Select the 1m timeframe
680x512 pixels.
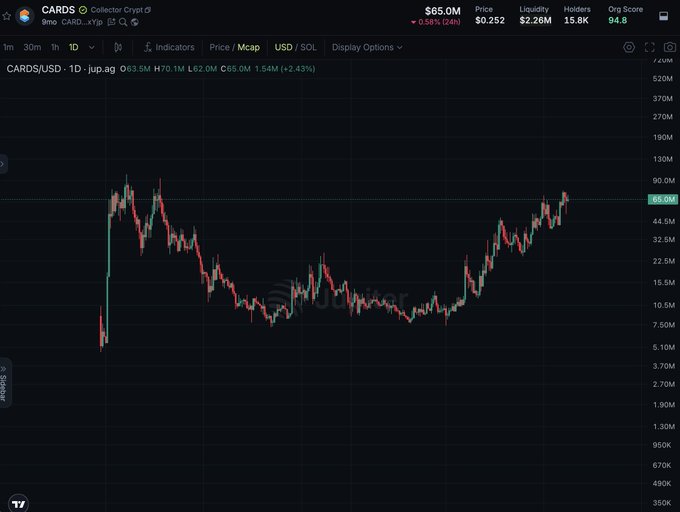click(8, 47)
